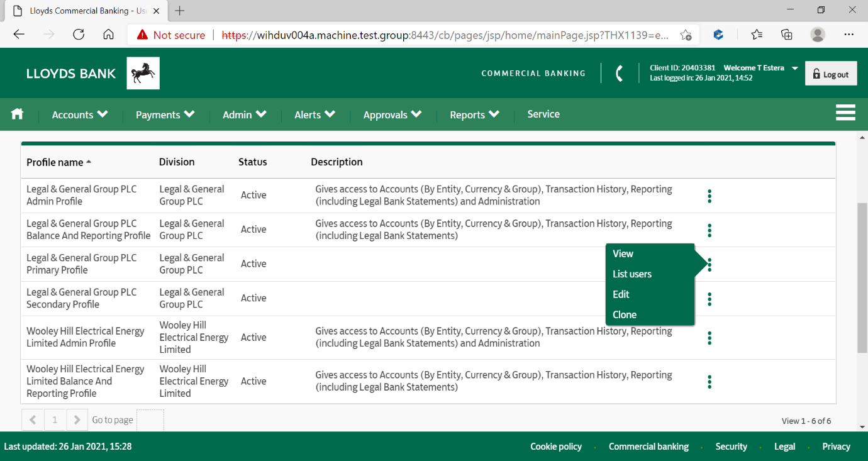Click the phone contact icon
This screenshot has height=461, width=868.
click(619, 74)
